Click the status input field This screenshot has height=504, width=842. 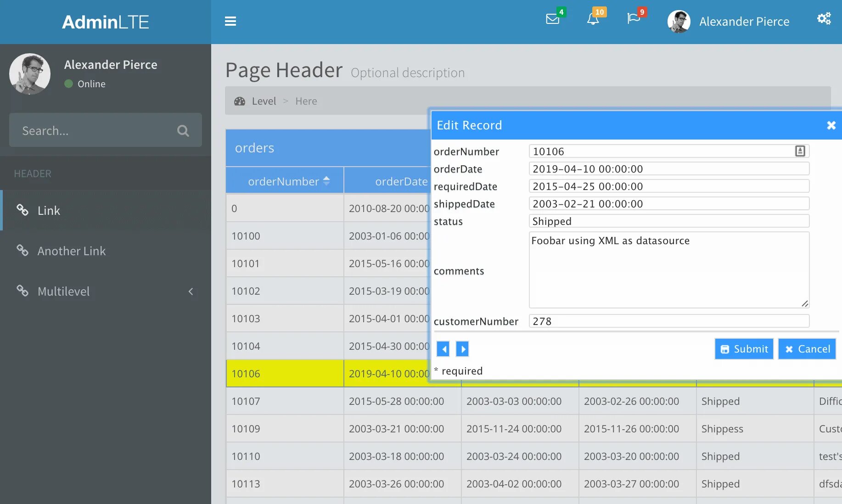click(x=669, y=221)
